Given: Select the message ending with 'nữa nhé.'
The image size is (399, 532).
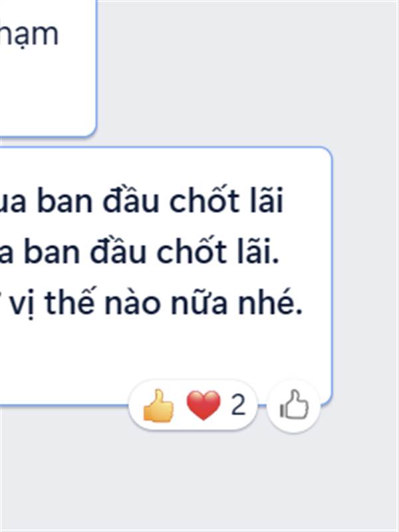Looking at the screenshot, I should coord(166,276).
